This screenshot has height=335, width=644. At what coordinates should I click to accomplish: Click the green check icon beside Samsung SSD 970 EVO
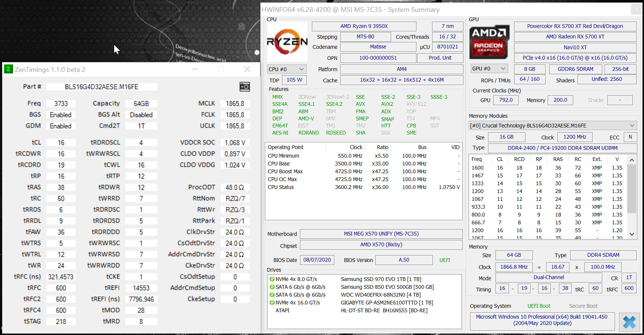(x=272, y=279)
